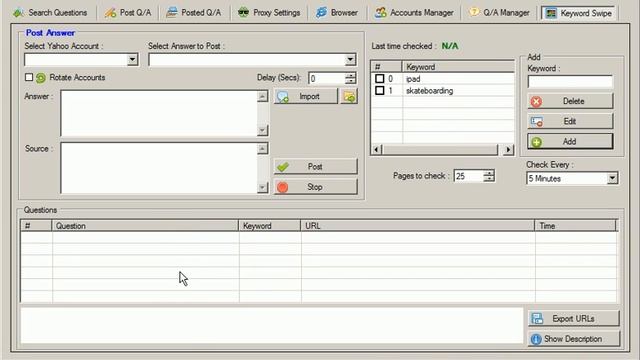Click the Time column header
Viewport: 640px width, 360px height.
[x=576, y=226]
